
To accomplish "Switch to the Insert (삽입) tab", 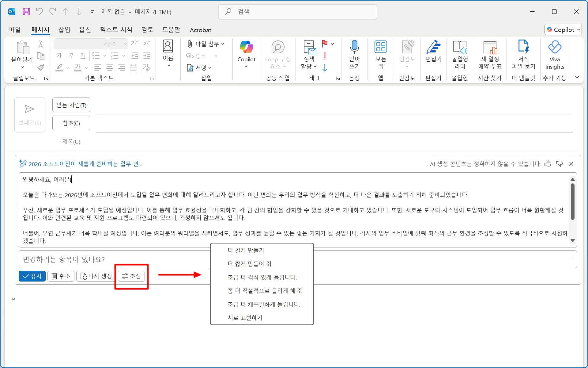I will 64,30.
